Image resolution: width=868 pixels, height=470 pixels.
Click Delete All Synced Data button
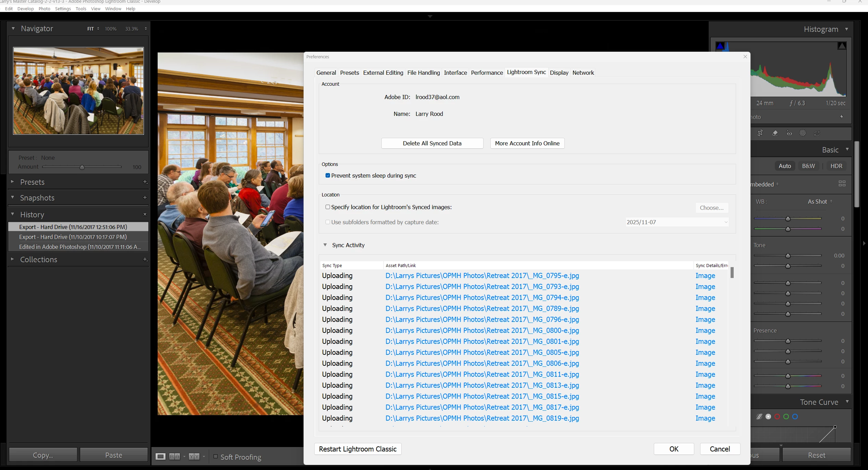(432, 143)
